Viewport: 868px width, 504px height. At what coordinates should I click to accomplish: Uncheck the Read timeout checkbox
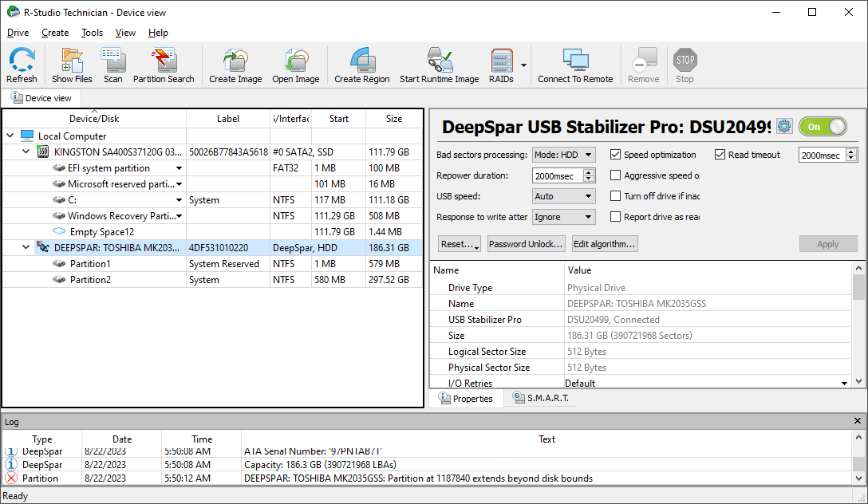[x=720, y=155]
